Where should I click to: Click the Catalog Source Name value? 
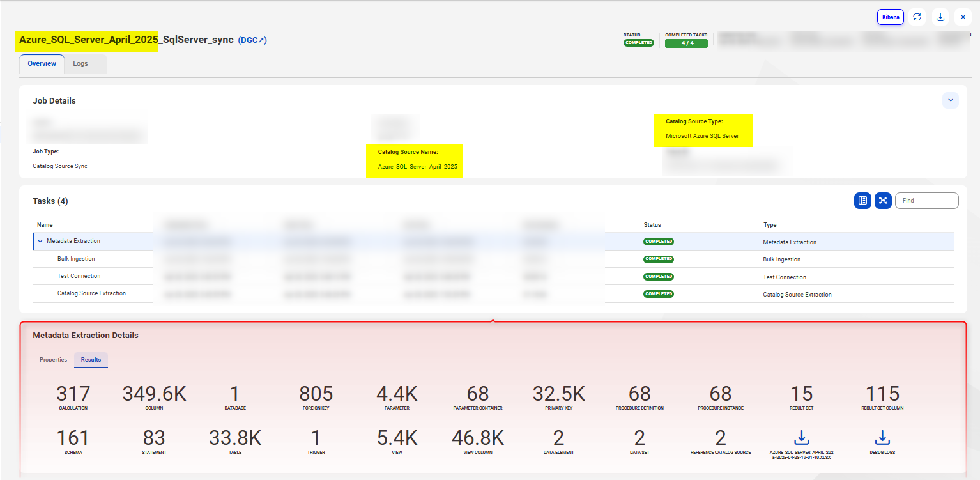click(x=418, y=167)
